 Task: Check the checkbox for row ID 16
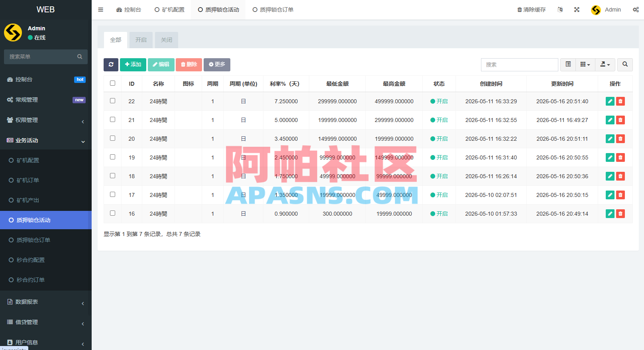pyautogui.click(x=113, y=213)
